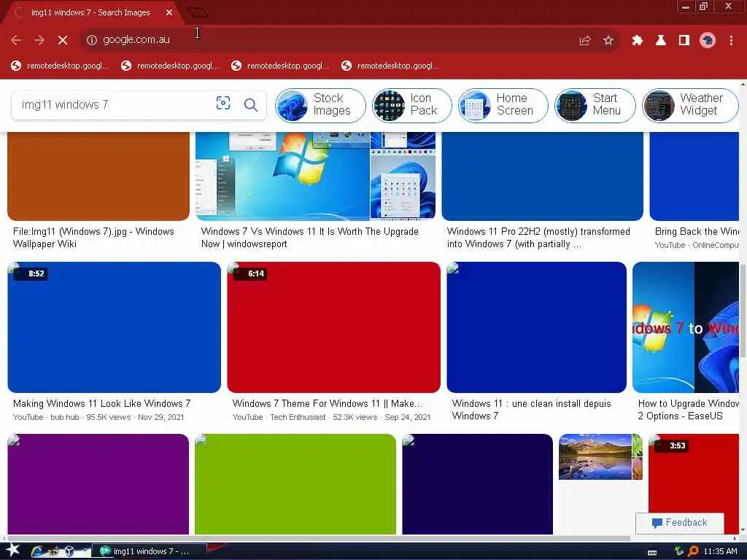Stop the page loading with X button

click(63, 41)
